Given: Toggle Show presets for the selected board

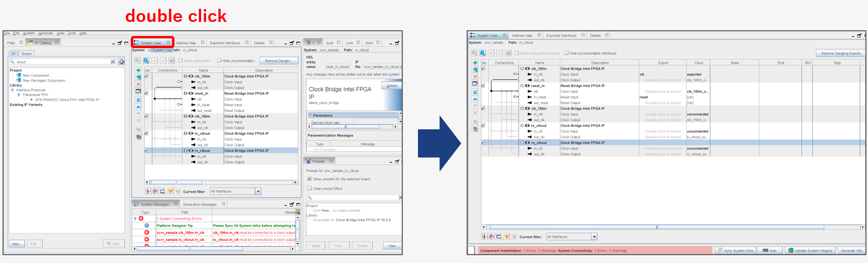Looking at the screenshot, I should (x=309, y=179).
